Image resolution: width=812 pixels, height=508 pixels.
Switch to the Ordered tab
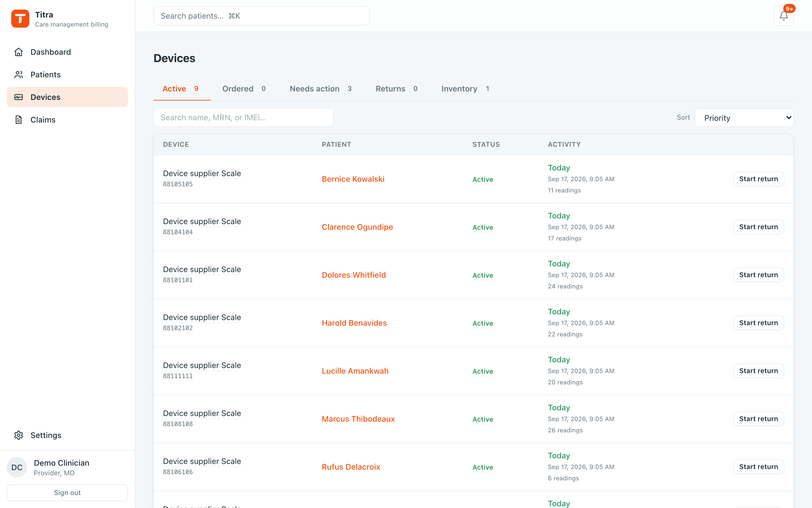(x=244, y=89)
